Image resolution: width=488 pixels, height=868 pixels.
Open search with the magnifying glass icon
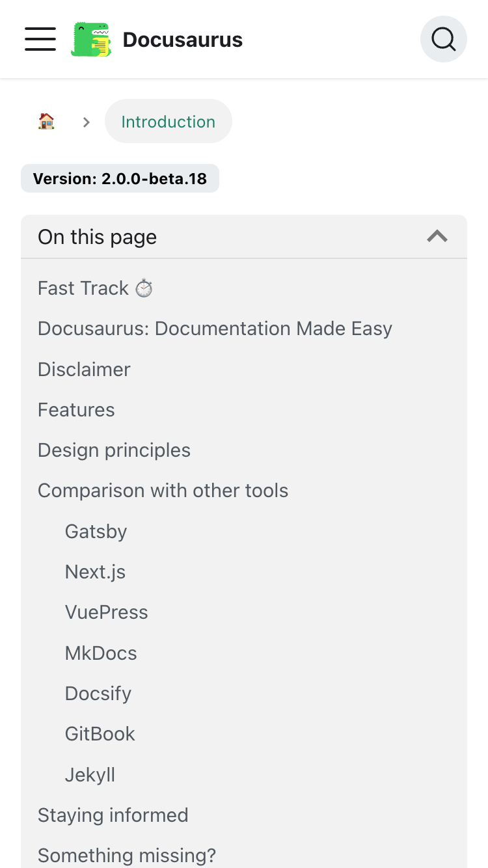click(x=443, y=39)
